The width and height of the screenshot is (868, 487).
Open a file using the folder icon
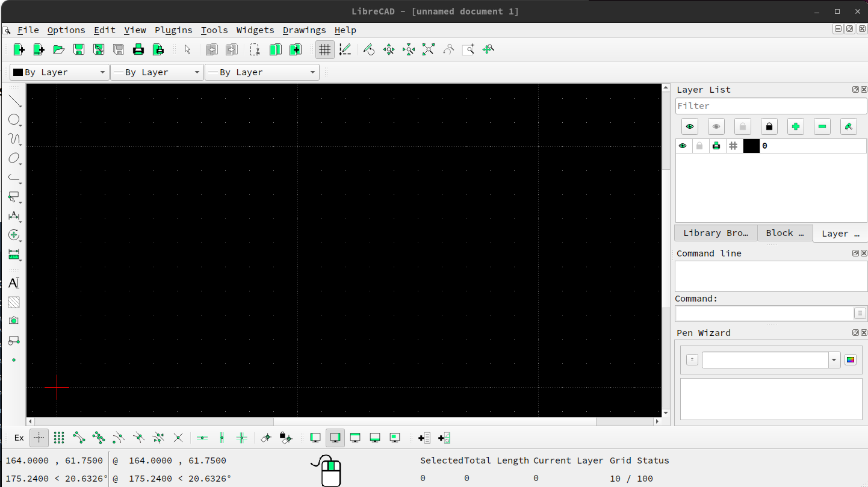pos(58,49)
